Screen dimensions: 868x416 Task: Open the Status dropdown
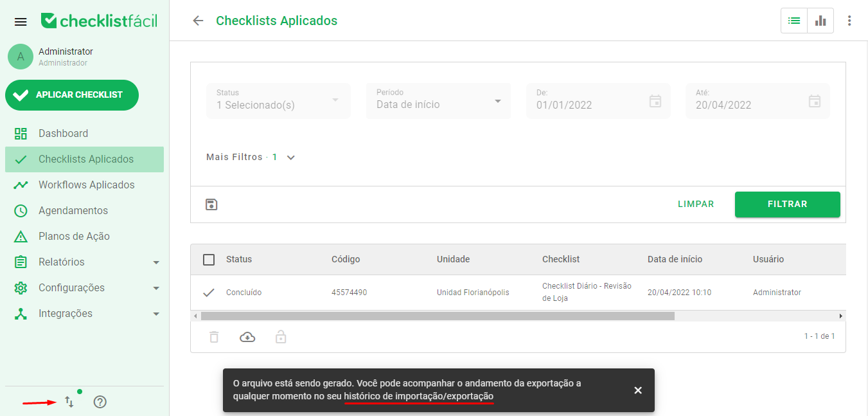click(278, 101)
